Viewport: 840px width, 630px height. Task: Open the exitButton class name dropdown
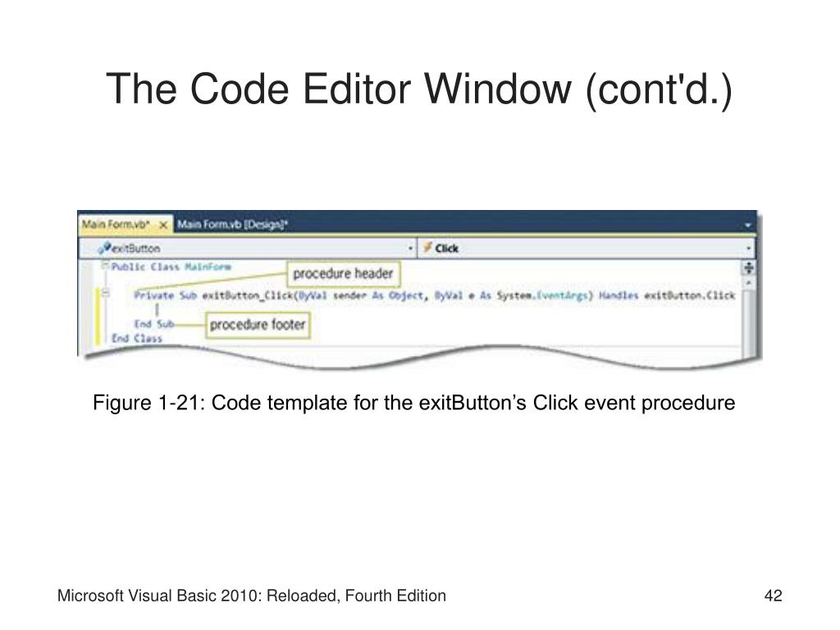pyautogui.click(x=248, y=249)
